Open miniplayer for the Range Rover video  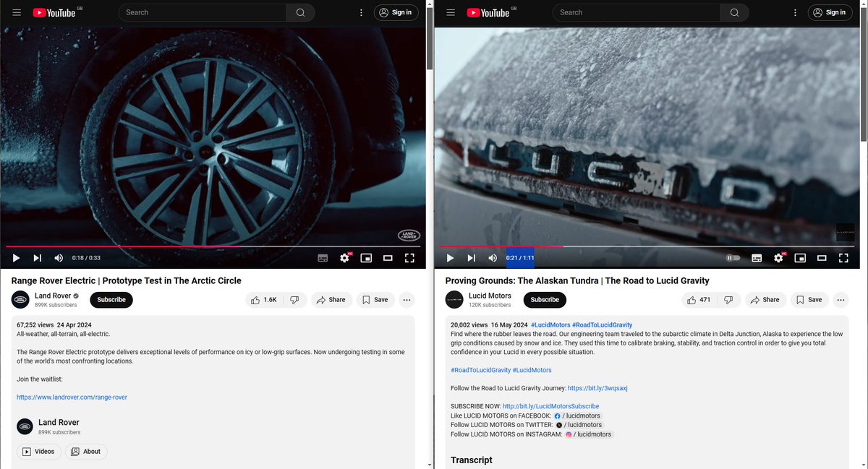click(366, 257)
